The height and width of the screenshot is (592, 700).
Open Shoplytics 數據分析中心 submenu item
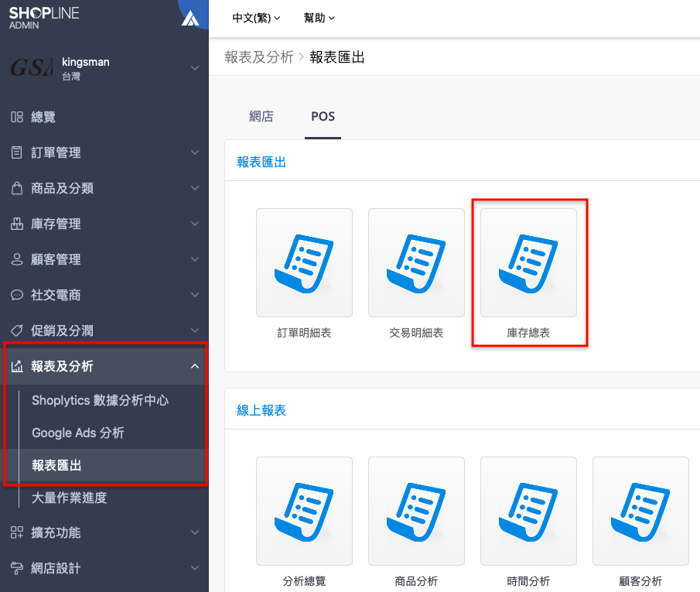pos(100,400)
